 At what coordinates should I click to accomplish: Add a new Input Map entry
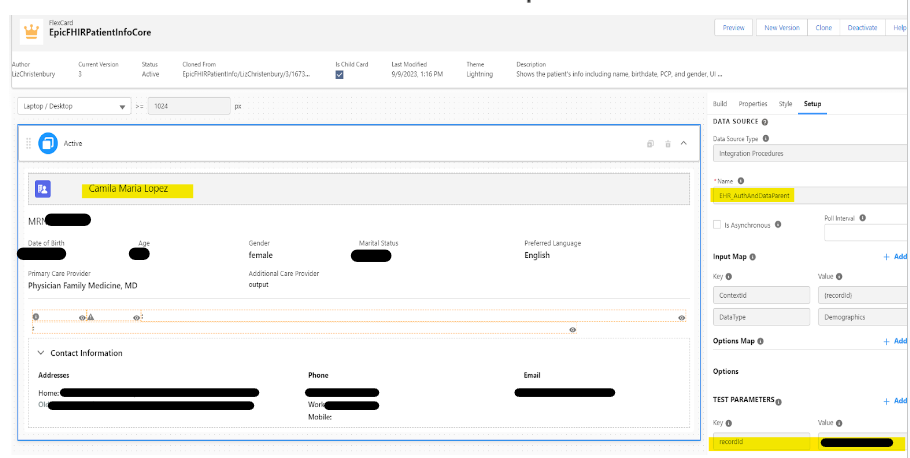click(895, 257)
